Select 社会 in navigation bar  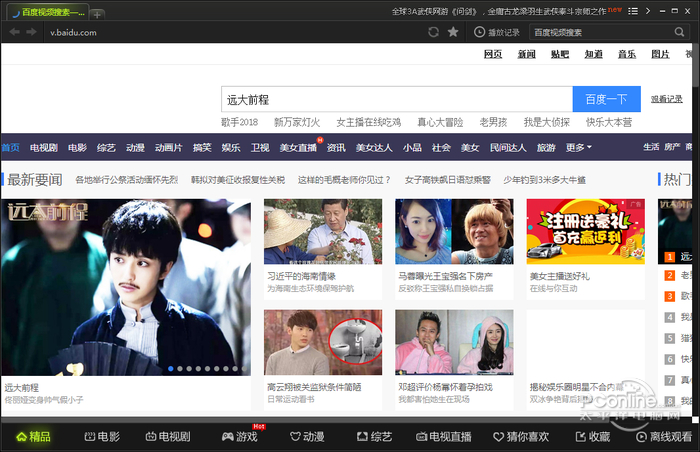click(441, 147)
